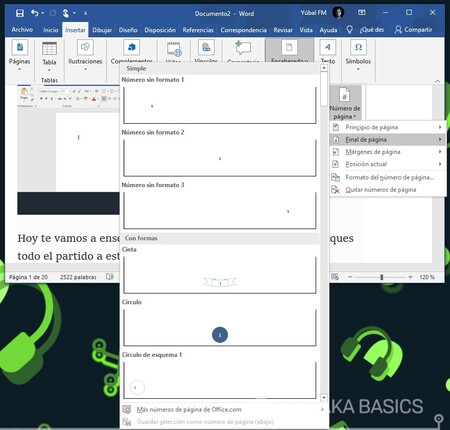
Task: Click the web layout view icon
Action: pos(335,277)
